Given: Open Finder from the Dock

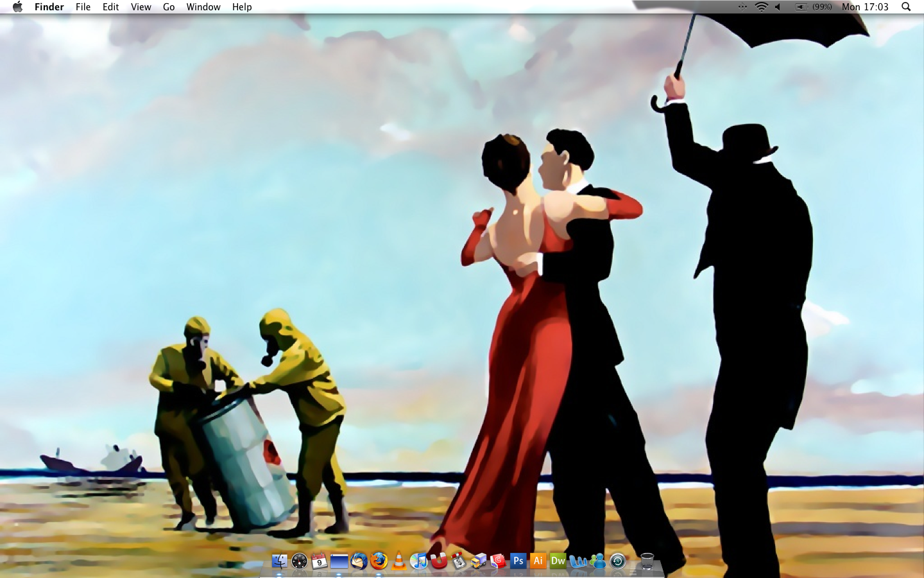Looking at the screenshot, I should (280, 561).
